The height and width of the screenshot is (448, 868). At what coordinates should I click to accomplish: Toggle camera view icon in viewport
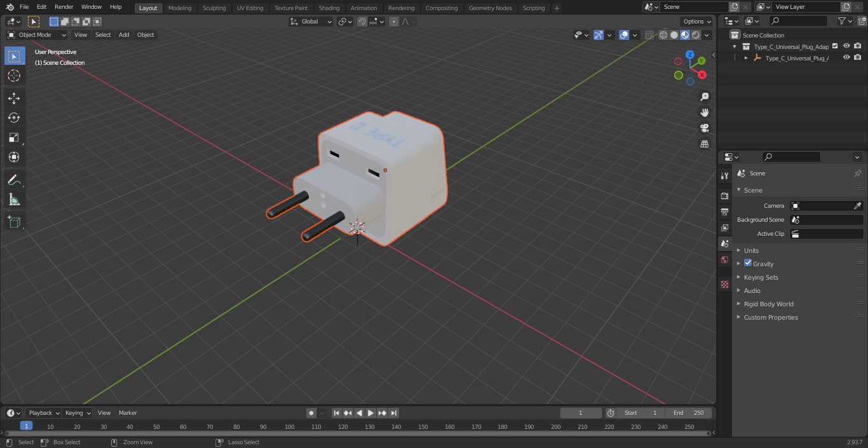[704, 128]
